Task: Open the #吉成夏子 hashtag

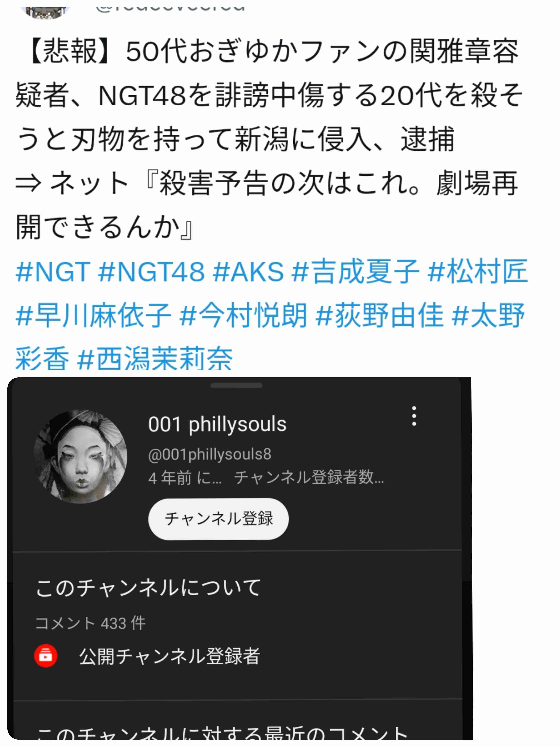Action: (x=356, y=272)
